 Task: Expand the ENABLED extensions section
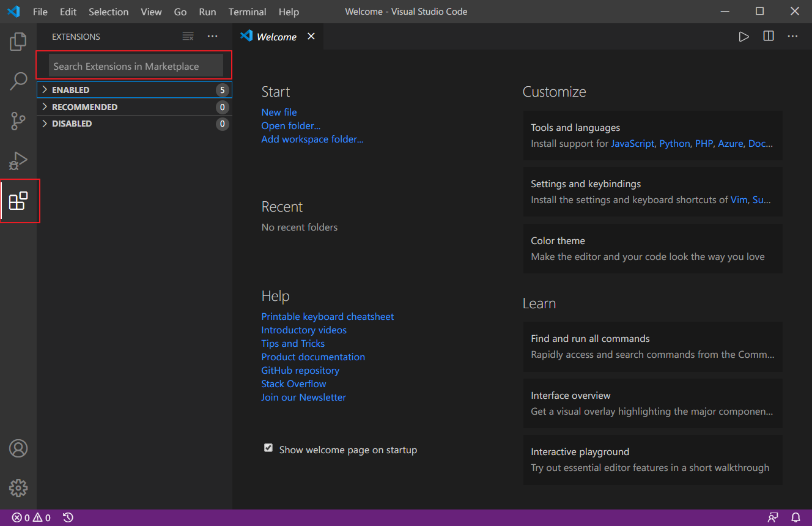point(134,90)
